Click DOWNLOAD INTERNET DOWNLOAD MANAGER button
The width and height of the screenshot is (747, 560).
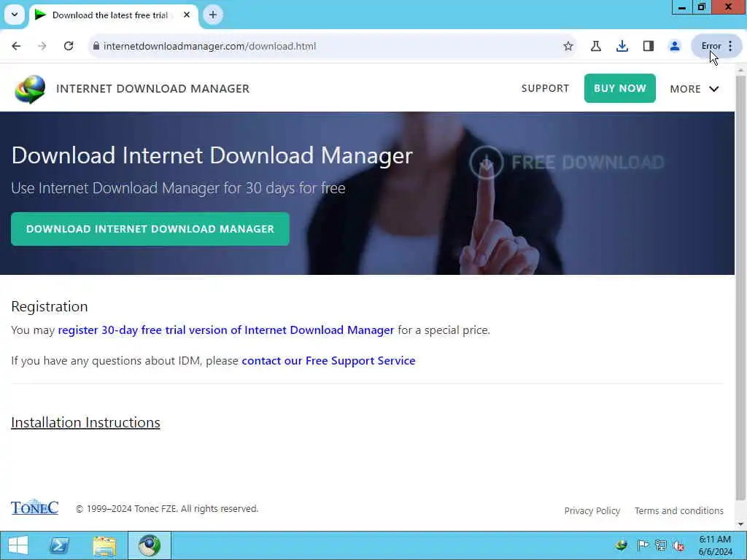(x=150, y=229)
